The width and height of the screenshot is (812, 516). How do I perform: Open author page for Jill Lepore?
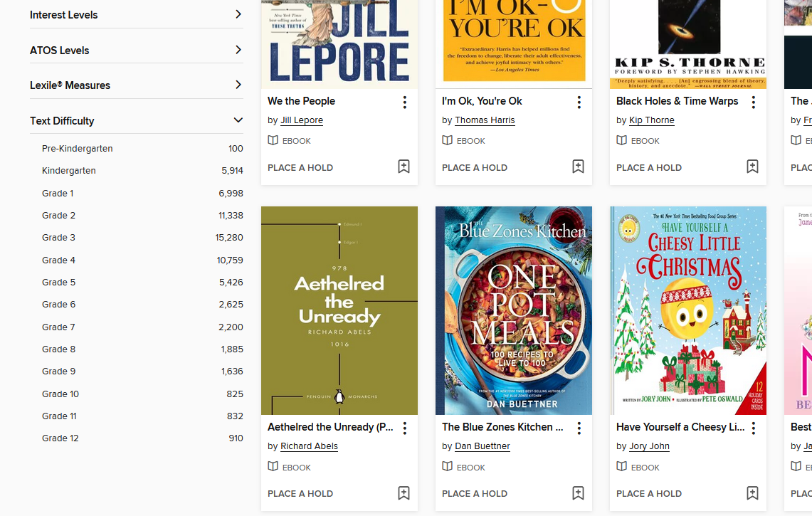pos(302,120)
